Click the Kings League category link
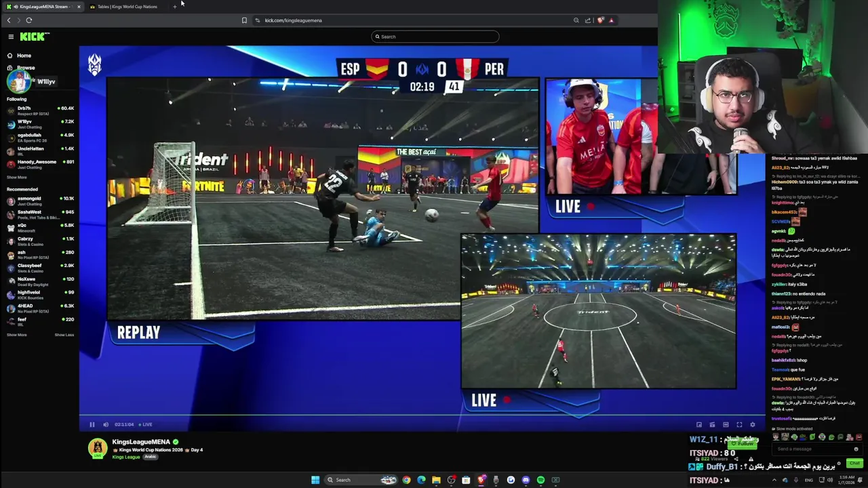This screenshot has width=868, height=488. tap(126, 457)
